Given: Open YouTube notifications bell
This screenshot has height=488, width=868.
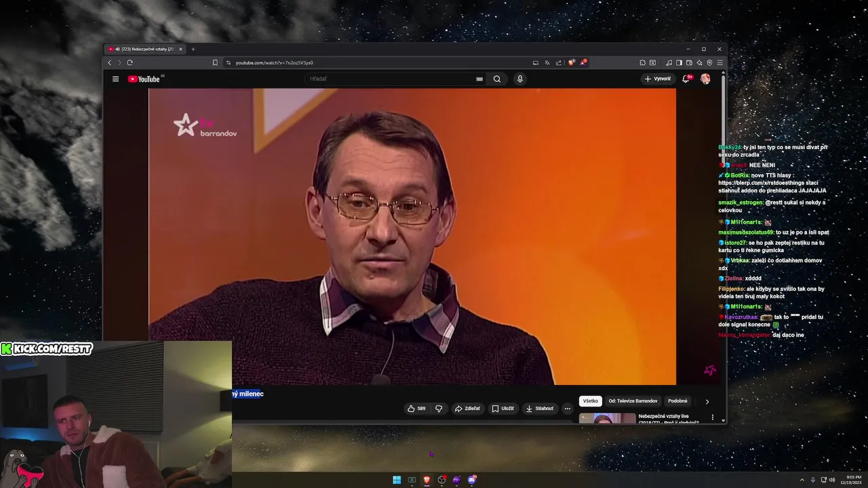Looking at the screenshot, I should point(686,79).
